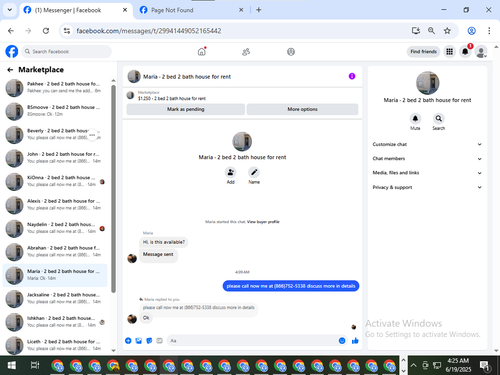
Task: Choose a GIF in composer
Action: click(159, 340)
